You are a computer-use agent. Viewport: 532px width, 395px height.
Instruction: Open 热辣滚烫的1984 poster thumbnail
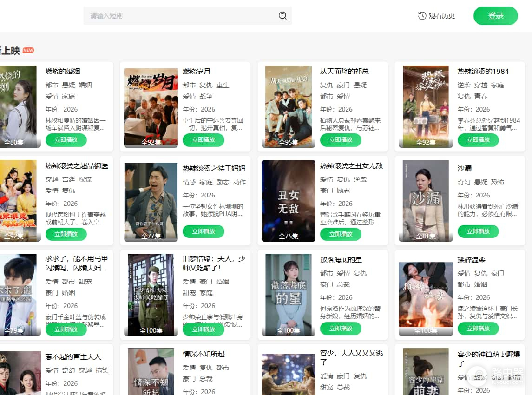pyautogui.click(x=426, y=106)
